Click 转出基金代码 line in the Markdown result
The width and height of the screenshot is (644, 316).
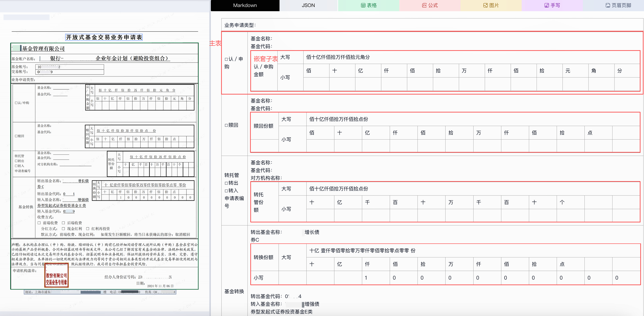(276, 296)
